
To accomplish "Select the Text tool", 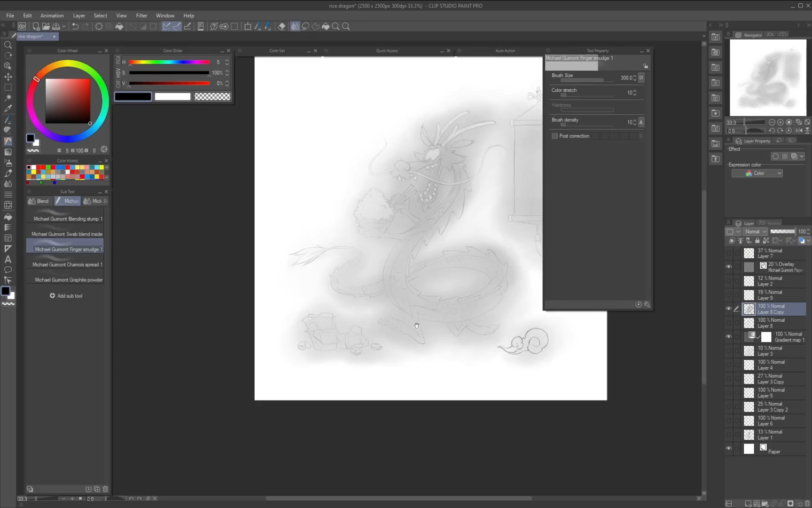I will point(8,259).
